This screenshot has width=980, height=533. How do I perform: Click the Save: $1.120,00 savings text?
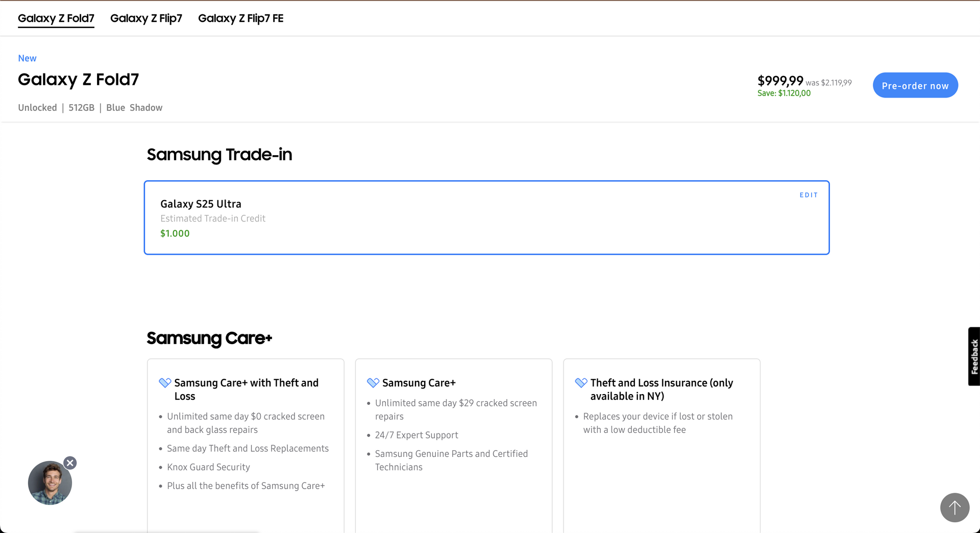tap(783, 93)
